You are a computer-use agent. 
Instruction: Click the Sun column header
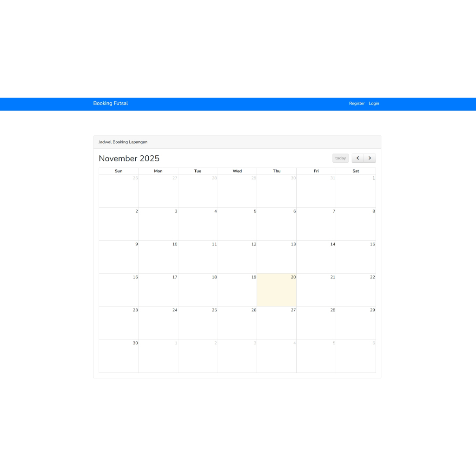point(119,171)
